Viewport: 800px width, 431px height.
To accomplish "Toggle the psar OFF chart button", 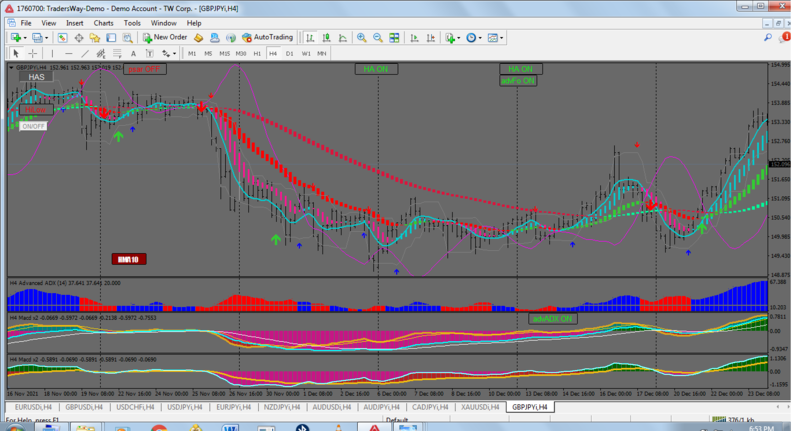I will pyautogui.click(x=143, y=69).
